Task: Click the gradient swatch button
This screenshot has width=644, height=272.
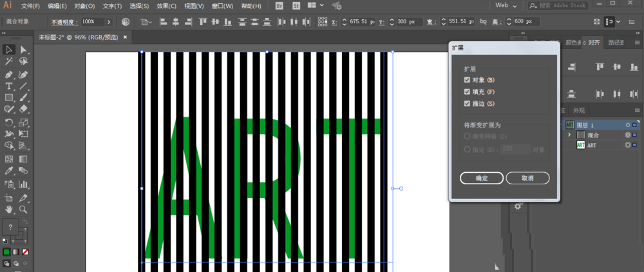Action: point(15,251)
